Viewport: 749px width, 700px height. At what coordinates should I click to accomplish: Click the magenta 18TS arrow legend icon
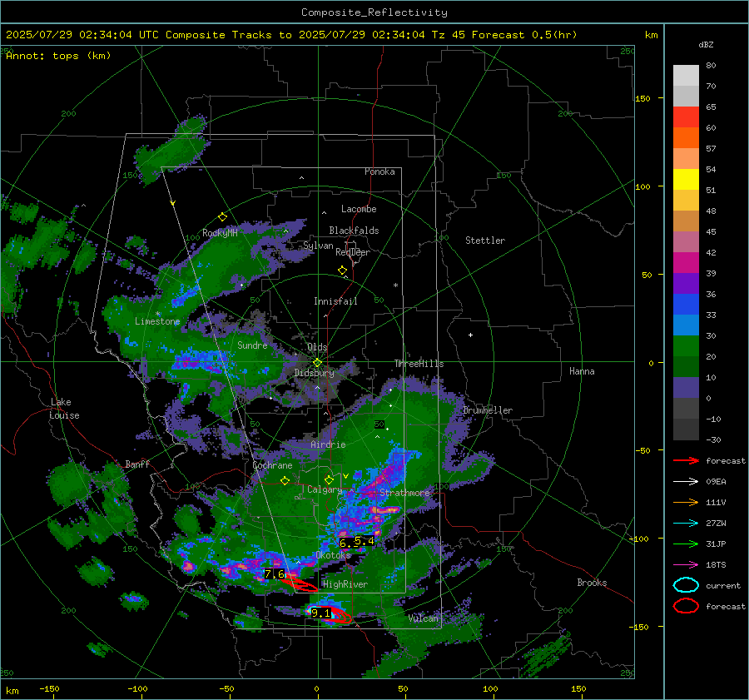tap(686, 565)
